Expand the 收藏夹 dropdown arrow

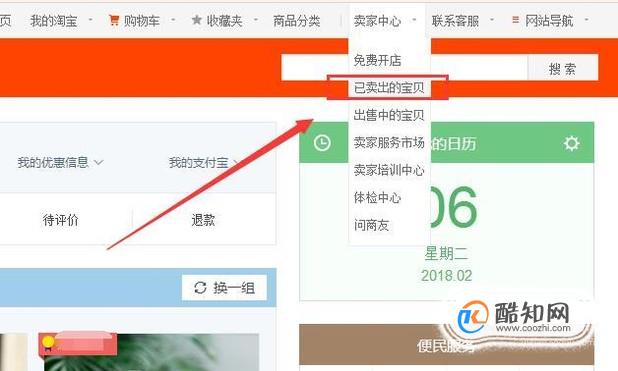click(x=255, y=19)
